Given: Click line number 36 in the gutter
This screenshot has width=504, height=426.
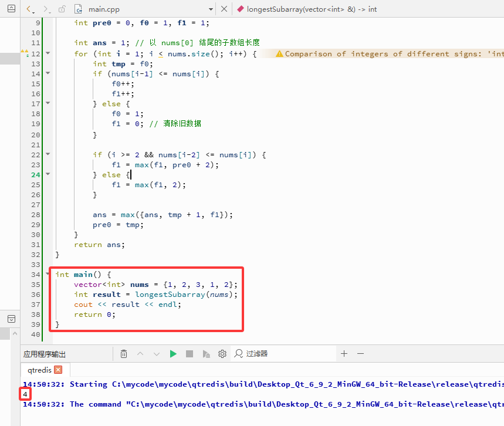Looking at the screenshot, I should [36, 294].
